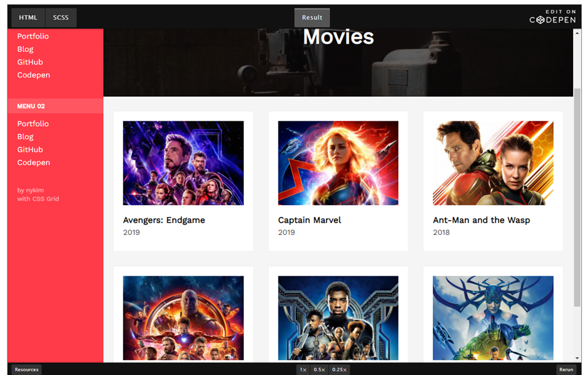The height and width of the screenshot is (375, 588).
Task: Click the Edit on CodePen logo
Action: 552,17
